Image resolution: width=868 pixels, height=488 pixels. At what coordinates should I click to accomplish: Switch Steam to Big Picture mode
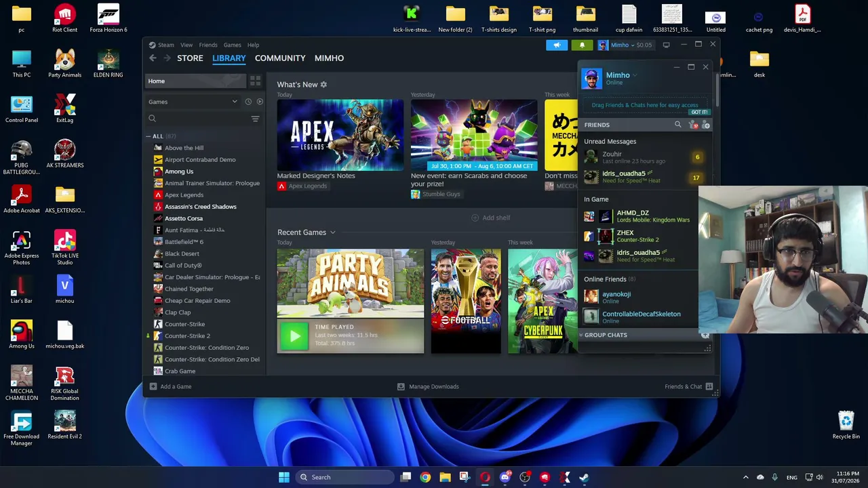(666, 45)
